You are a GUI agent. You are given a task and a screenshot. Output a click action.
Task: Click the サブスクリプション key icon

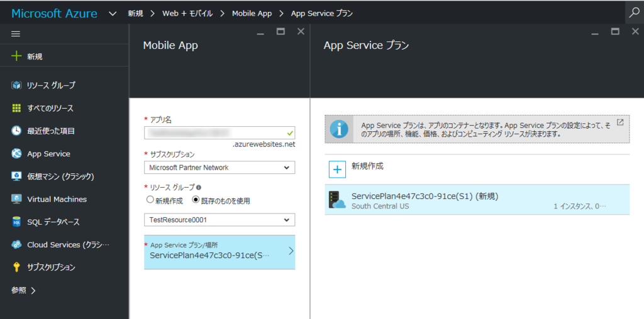[16, 268]
